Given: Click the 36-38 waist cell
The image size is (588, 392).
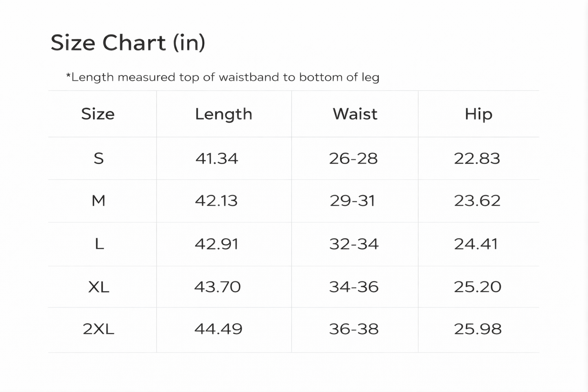Looking at the screenshot, I should (354, 329).
